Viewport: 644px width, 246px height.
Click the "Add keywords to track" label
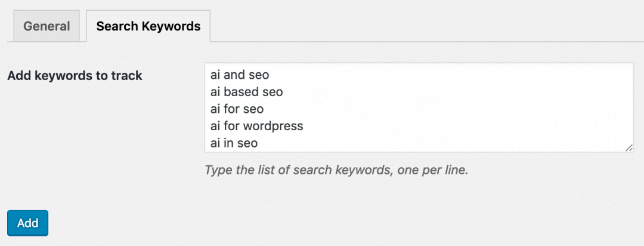[x=75, y=76]
